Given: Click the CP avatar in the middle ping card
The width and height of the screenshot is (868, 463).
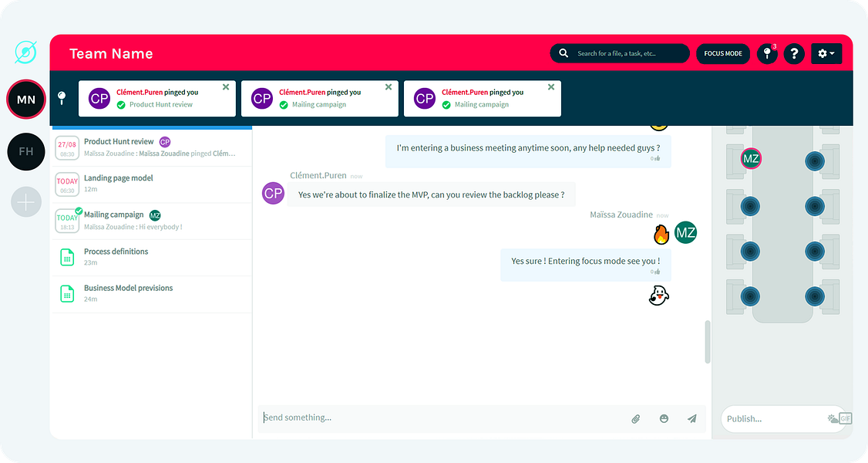Looking at the screenshot, I should [262, 99].
